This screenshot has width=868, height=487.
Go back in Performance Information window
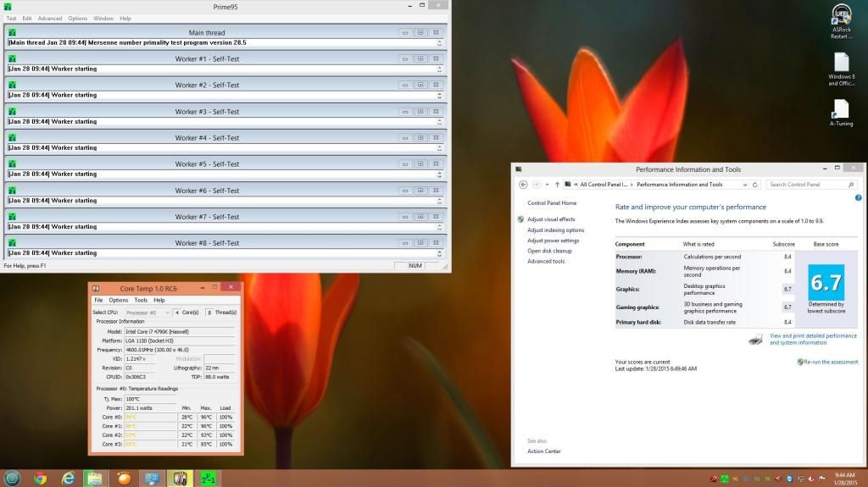(x=523, y=185)
